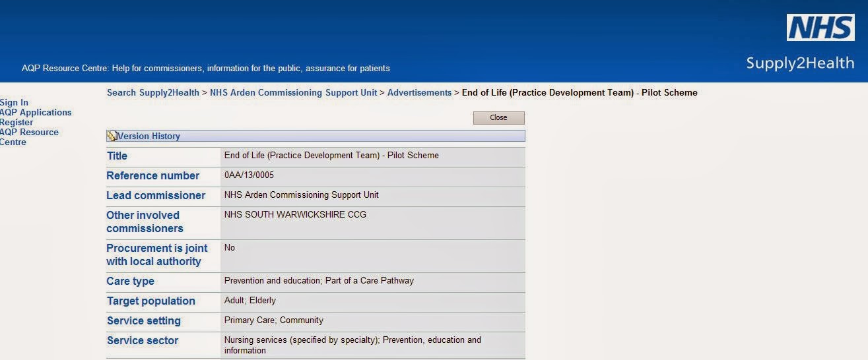Select the Lead commissioner label
This screenshot has height=360, width=868.
pyautogui.click(x=156, y=196)
